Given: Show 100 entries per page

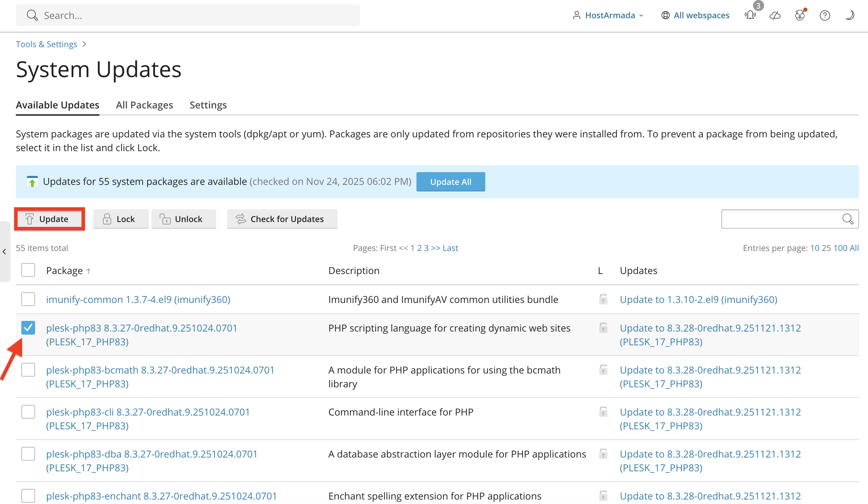Looking at the screenshot, I should [840, 248].
